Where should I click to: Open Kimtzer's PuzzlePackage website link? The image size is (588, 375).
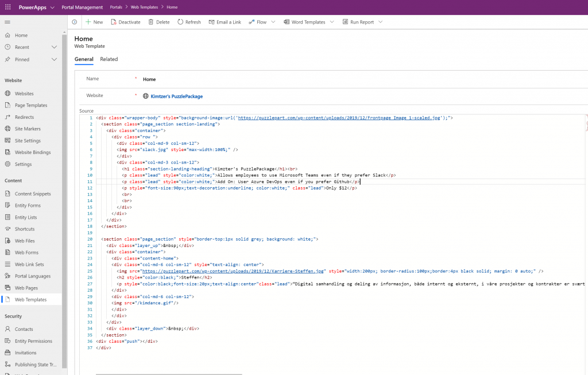177,96
